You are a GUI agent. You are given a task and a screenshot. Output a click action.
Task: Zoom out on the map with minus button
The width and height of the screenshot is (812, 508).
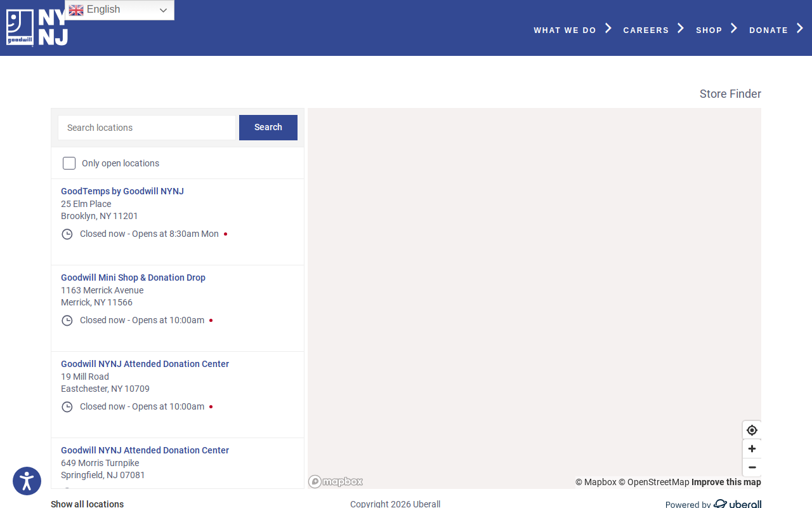pyautogui.click(x=752, y=467)
